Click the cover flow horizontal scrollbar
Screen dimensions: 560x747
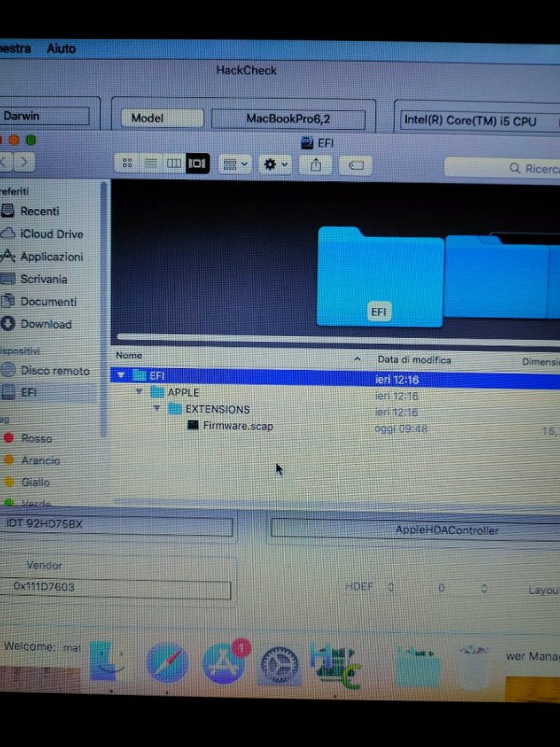coord(338,339)
